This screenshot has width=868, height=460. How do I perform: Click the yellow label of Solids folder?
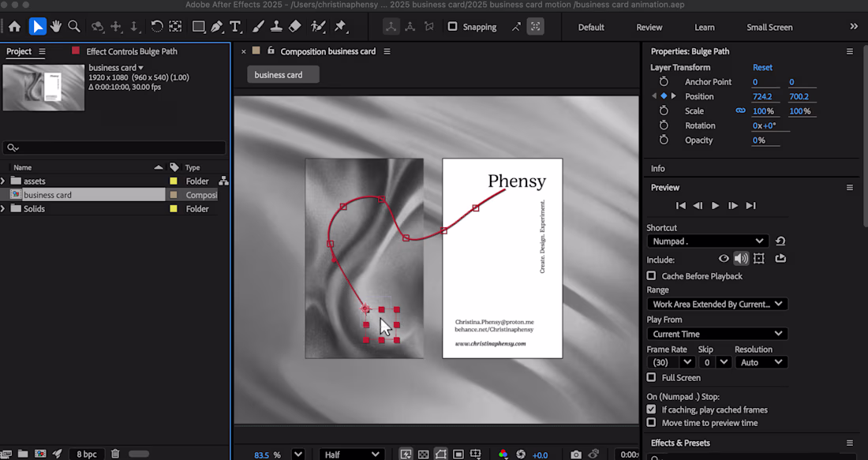[174, 209]
